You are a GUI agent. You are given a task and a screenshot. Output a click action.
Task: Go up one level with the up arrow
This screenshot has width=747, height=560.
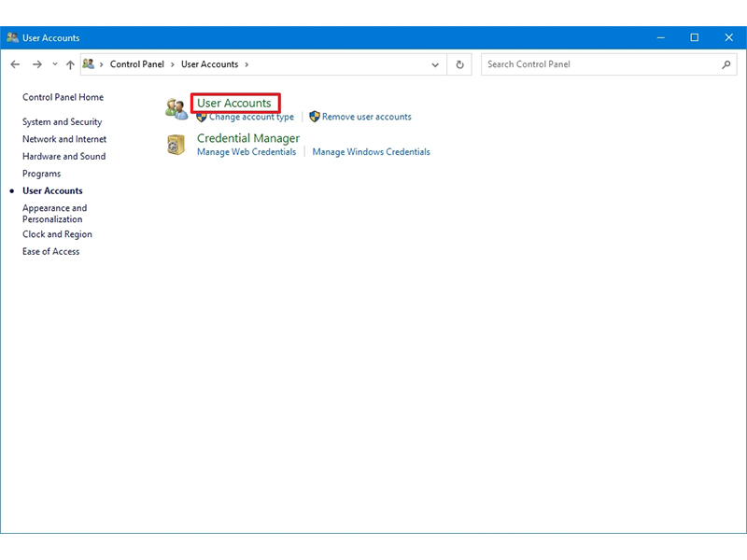[70, 64]
